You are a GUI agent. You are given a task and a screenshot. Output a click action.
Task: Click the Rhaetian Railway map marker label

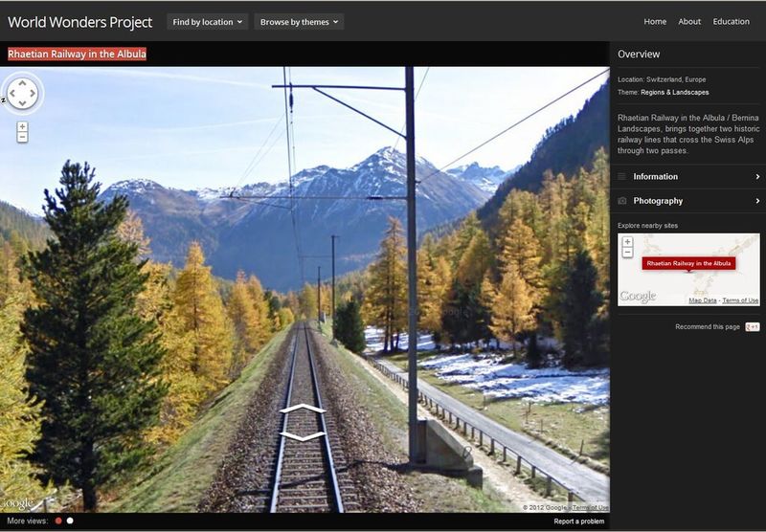point(688,263)
